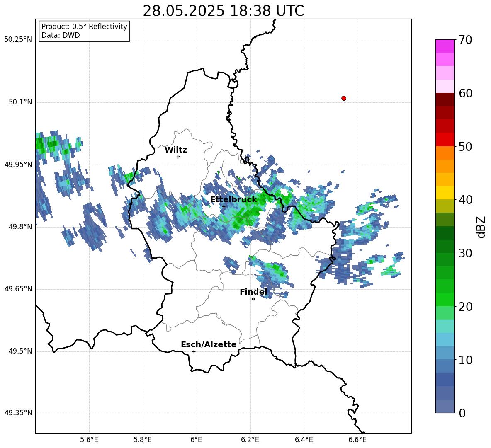Click the 50.25°N latitude label
This screenshot has width=491, height=448.
(18, 40)
